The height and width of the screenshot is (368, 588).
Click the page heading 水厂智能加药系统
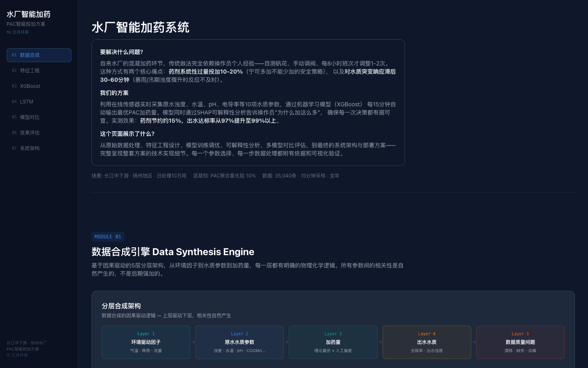140,28
